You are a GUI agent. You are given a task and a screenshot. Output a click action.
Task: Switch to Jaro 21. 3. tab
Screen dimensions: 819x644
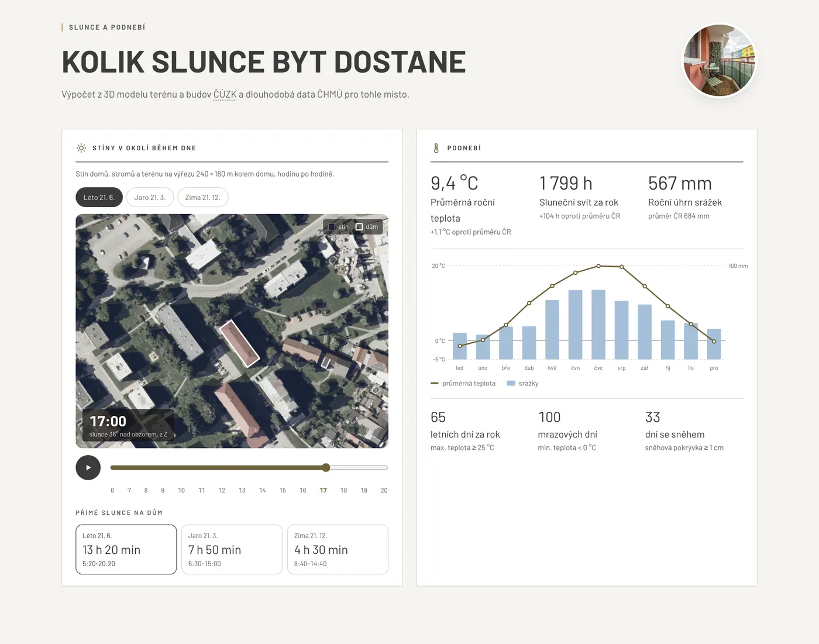pyautogui.click(x=150, y=197)
